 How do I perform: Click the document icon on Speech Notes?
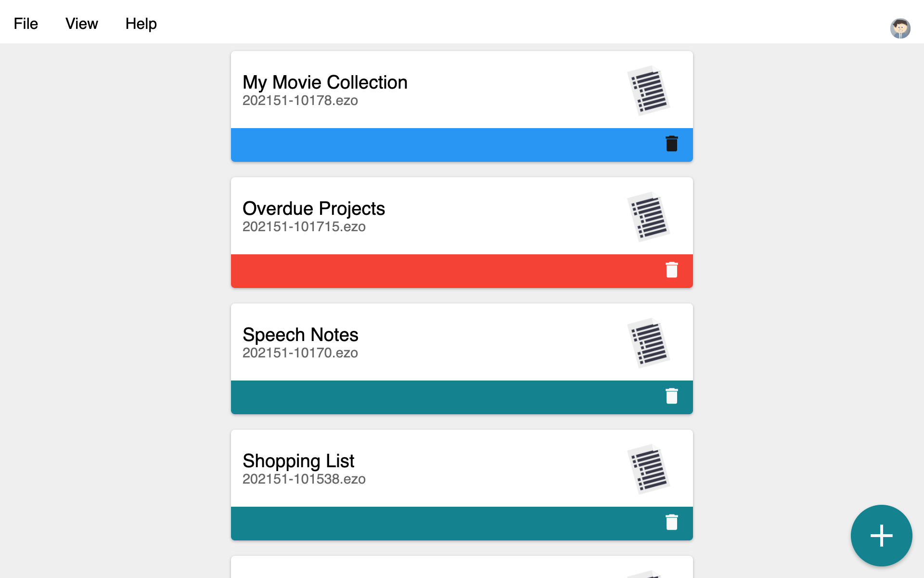coord(650,344)
